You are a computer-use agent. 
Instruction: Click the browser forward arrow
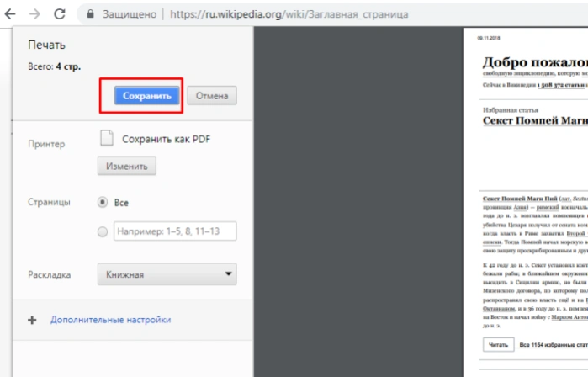(34, 14)
